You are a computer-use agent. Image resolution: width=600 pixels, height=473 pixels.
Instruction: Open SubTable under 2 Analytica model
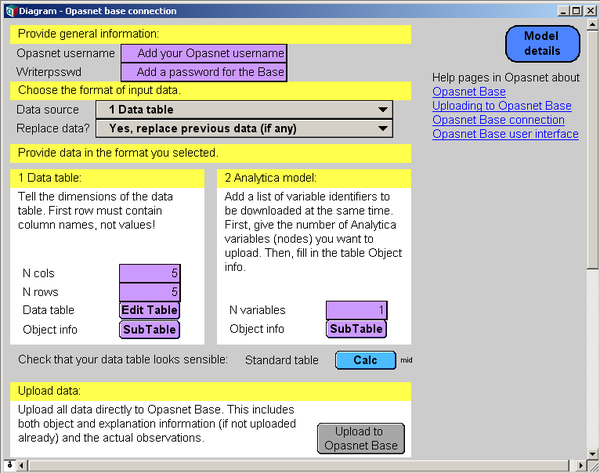click(x=356, y=329)
